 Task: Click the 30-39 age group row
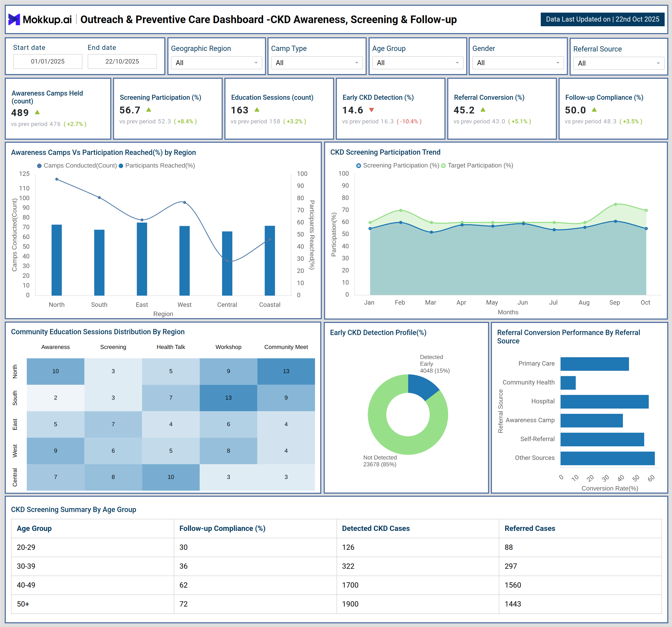click(336, 566)
